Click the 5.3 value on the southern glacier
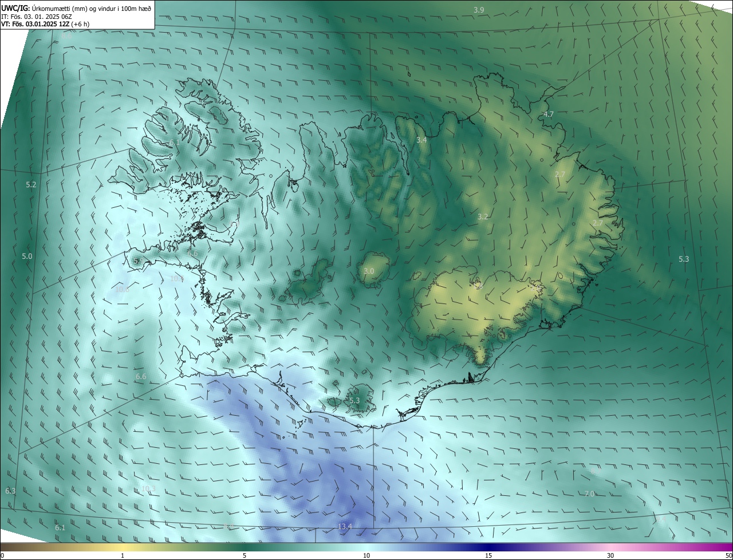The image size is (733, 560). pyautogui.click(x=354, y=400)
